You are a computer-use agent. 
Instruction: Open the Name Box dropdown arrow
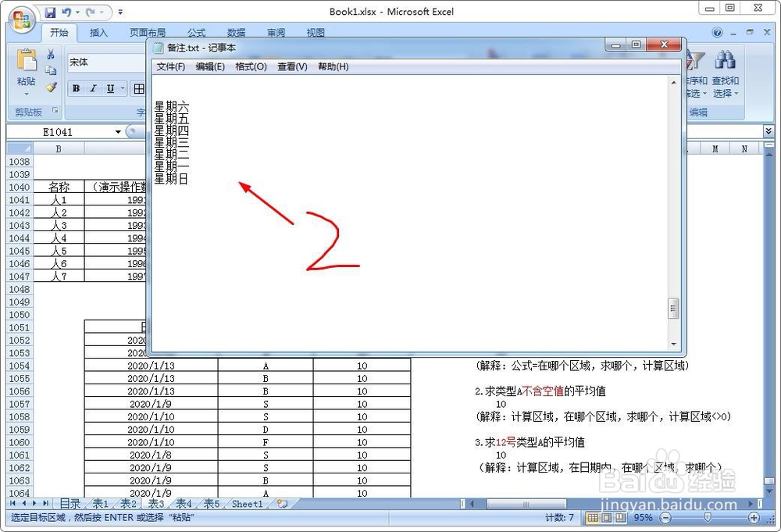point(118,132)
